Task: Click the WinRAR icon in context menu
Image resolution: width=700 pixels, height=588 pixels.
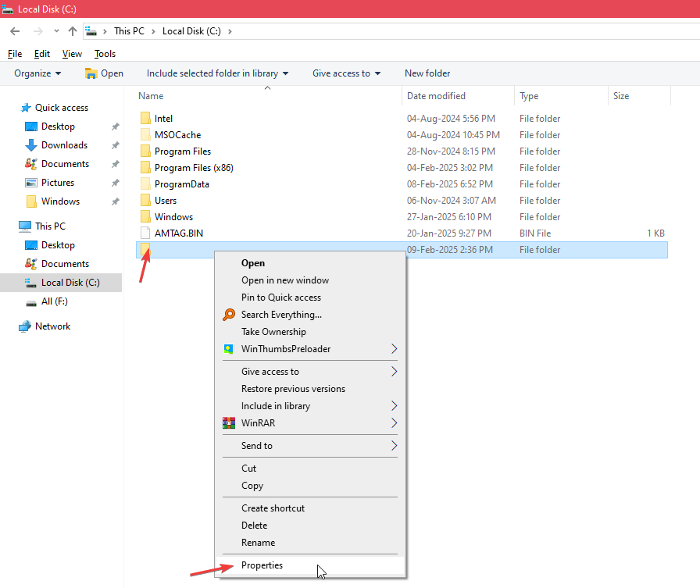Action: (229, 423)
